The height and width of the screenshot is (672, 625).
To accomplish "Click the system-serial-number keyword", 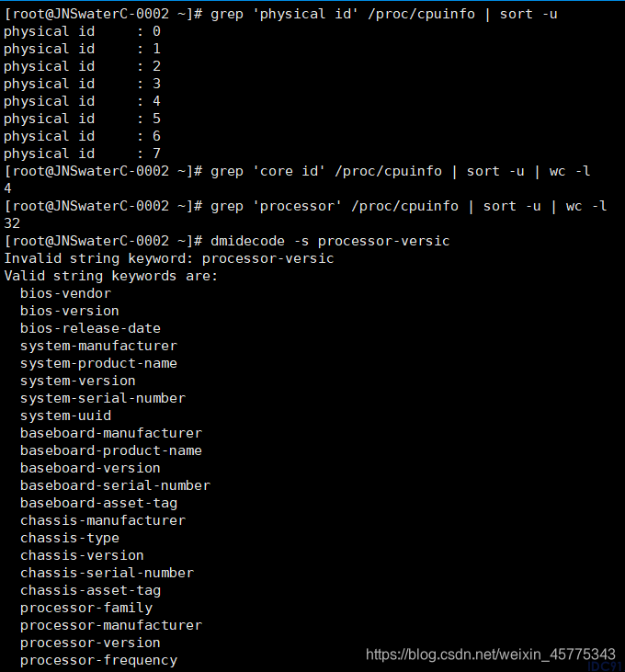I will pos(103,398).
